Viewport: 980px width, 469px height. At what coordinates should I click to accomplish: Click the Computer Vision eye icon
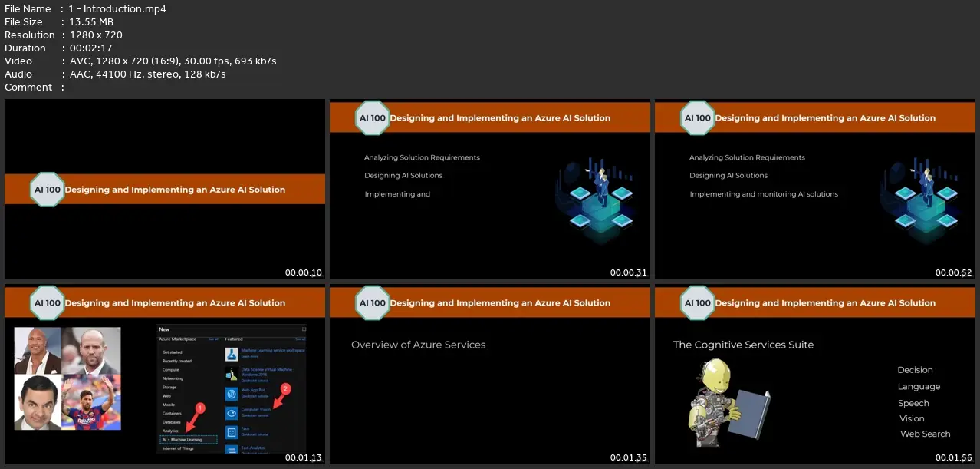click(x=232, y=413)
